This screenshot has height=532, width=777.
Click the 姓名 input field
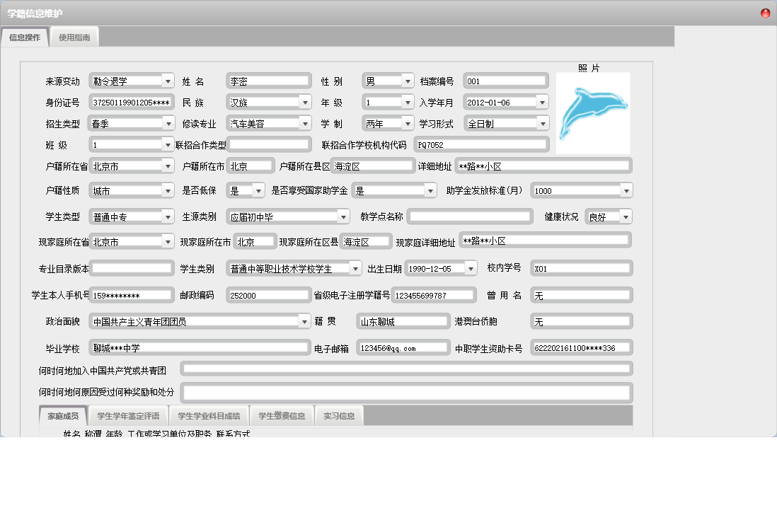268,81
